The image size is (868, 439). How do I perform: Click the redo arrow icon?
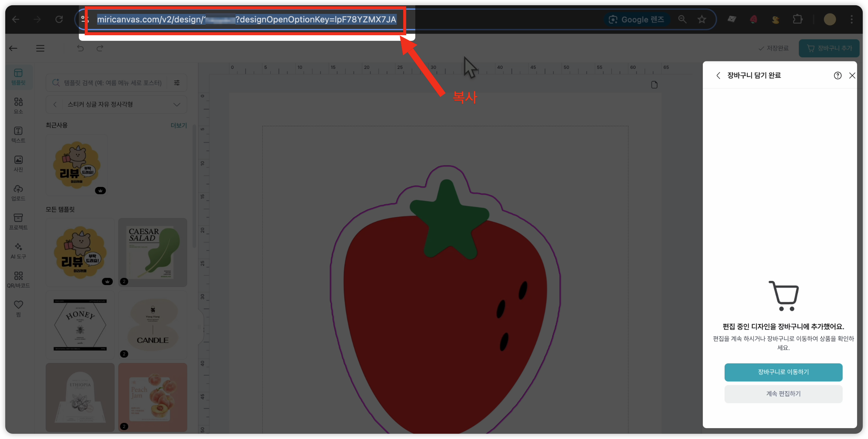point(100,48)
